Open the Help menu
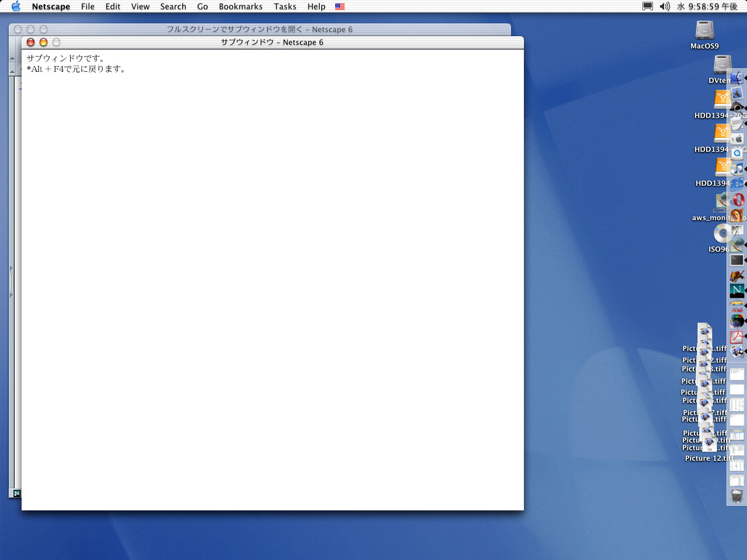The height and width of the screenshot is (560, 747). click(317, 6)
